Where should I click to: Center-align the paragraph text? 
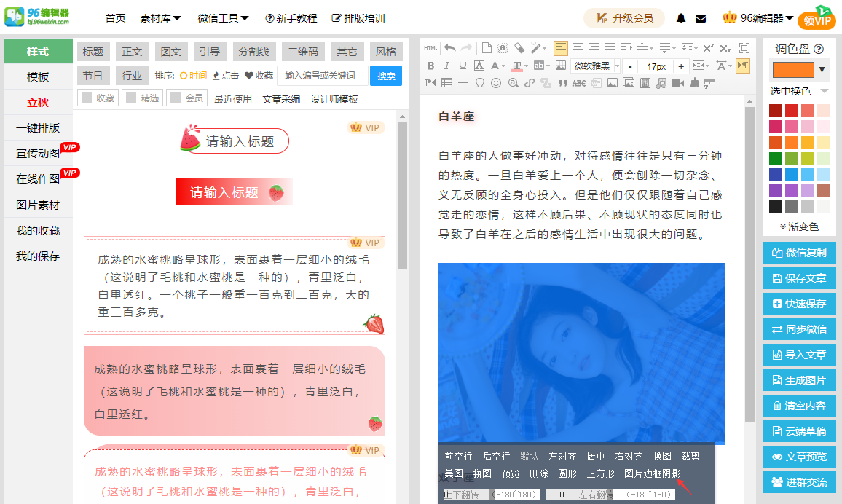(578, 48)
